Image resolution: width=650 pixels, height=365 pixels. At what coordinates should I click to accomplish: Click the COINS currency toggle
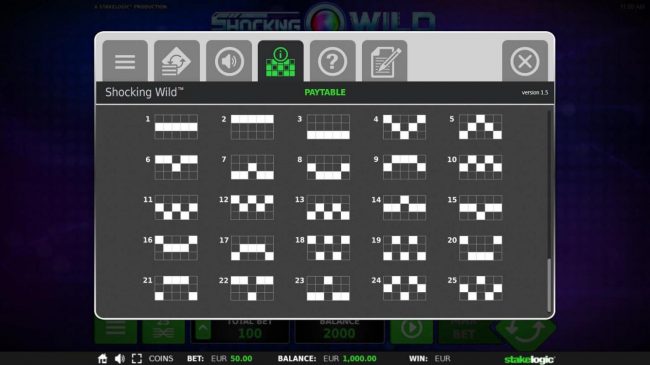click(161, 358)
